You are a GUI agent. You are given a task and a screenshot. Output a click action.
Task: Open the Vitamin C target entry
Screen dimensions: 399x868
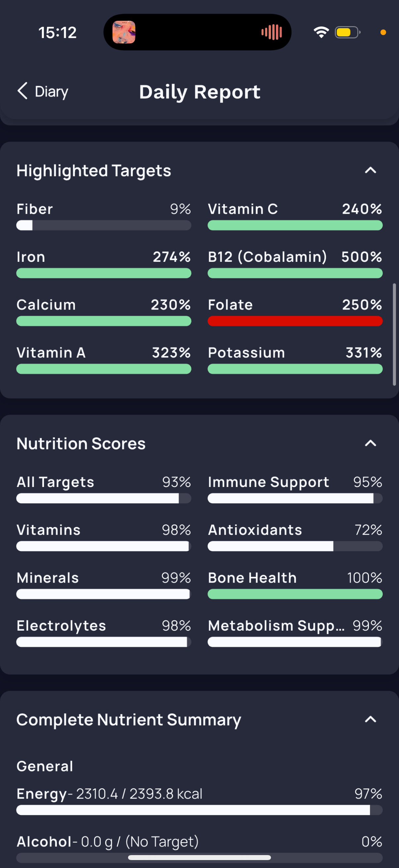(295, 216)
